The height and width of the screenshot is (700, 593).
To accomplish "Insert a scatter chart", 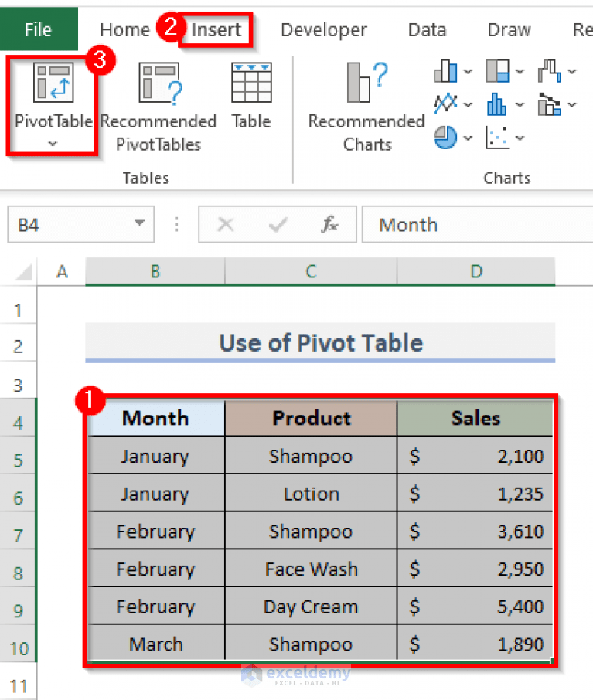I will 499,138.
